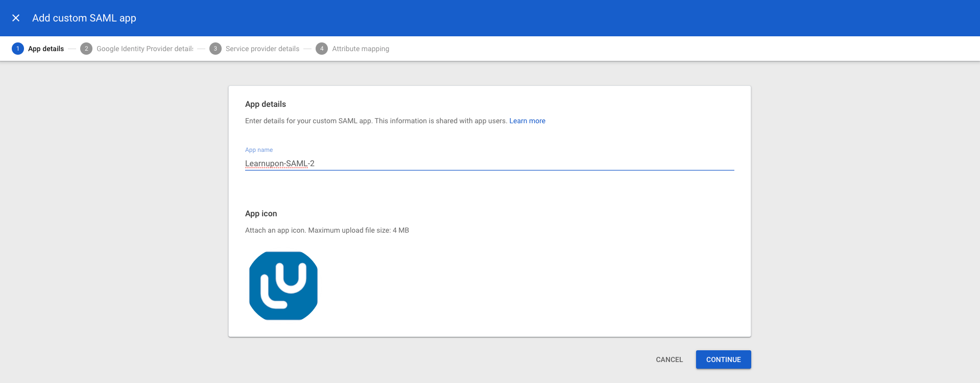Image resolution: width=980 pixels, height=383 pixels.
Task: Click the App details section heading
Action: click(266, 104)
